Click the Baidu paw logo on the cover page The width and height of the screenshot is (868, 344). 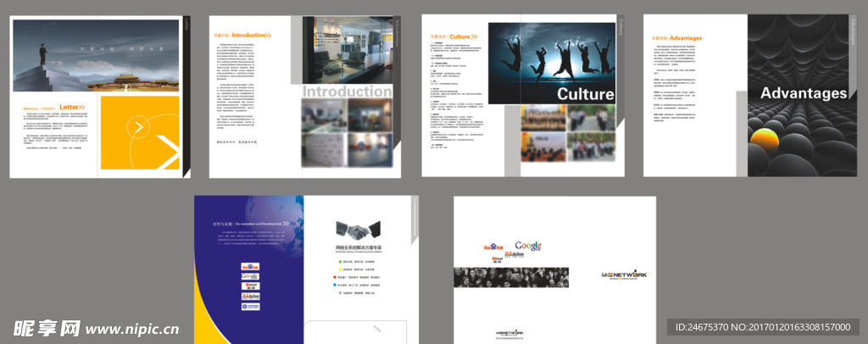[494, 247]
